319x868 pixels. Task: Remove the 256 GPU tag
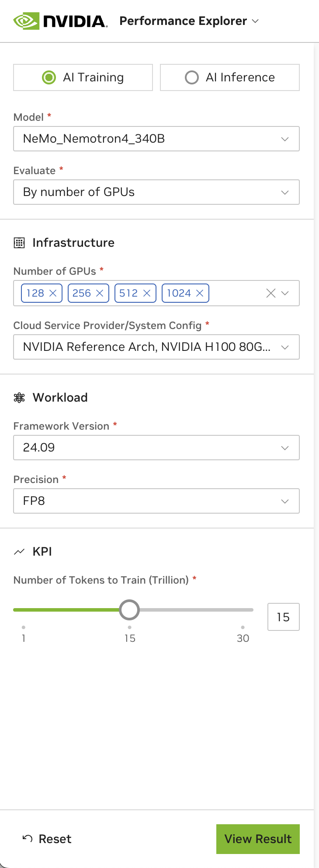pos(100,293)
